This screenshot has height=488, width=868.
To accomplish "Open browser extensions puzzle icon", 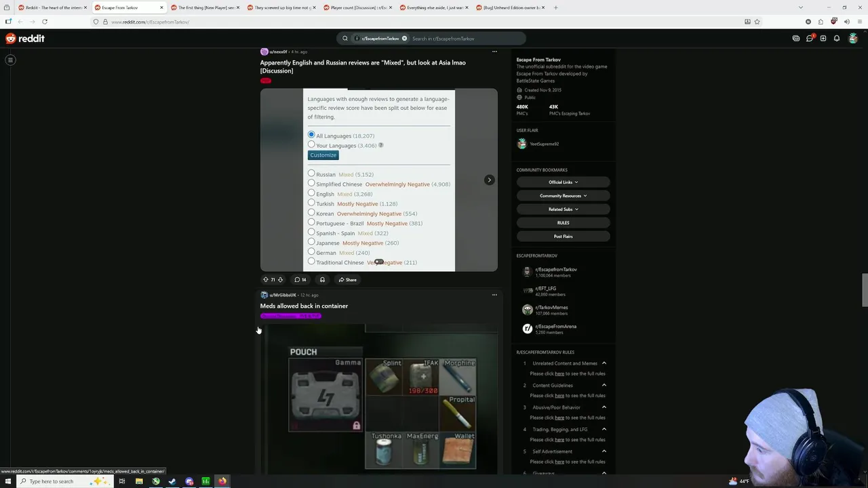I will [x=821, y=22].
